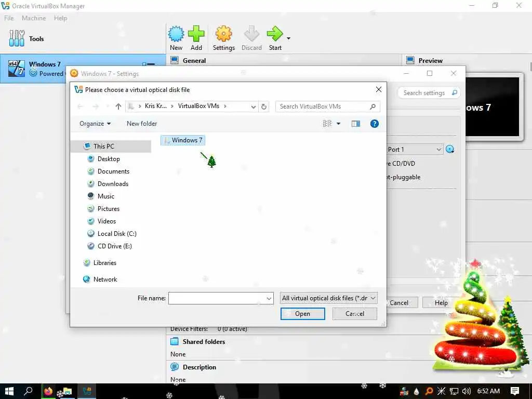This screenshot has height=399, width=532.
Task: Click the Open button
Action: [x=303, y=314]
